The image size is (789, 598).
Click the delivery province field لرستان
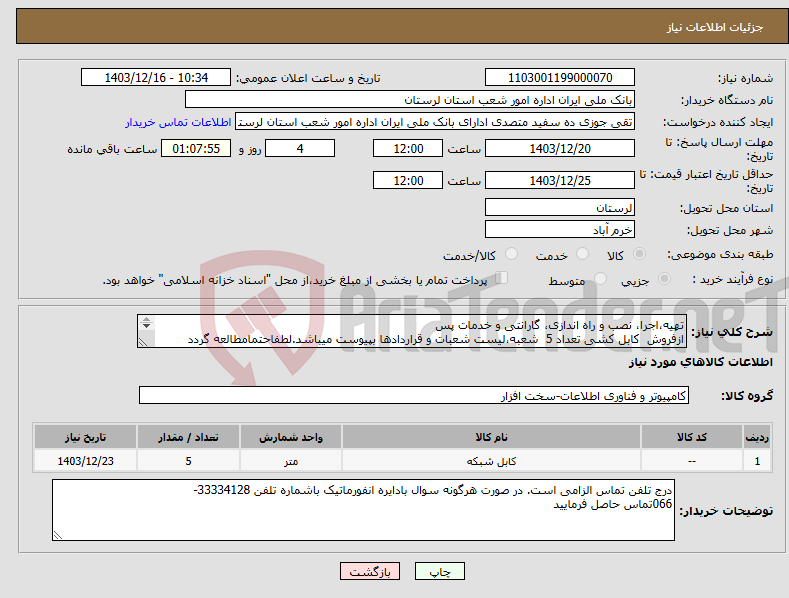tap(560, 207)
